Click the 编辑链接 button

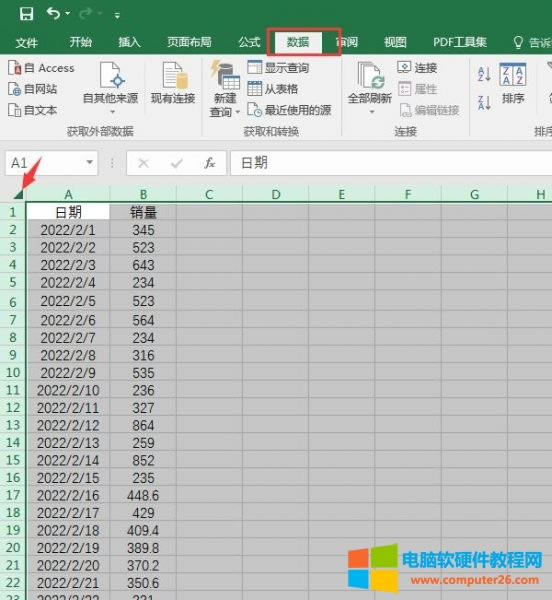(x=429, y=110)
